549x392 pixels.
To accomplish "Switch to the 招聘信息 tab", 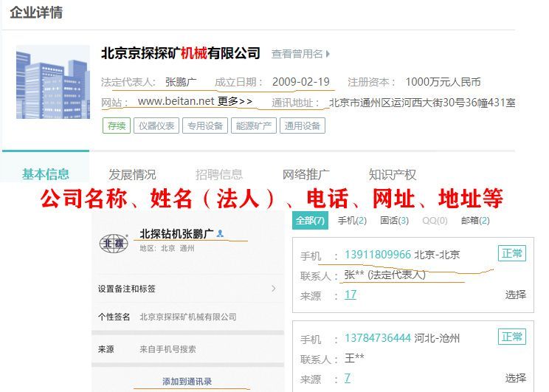I will click(x=219, y=174).
